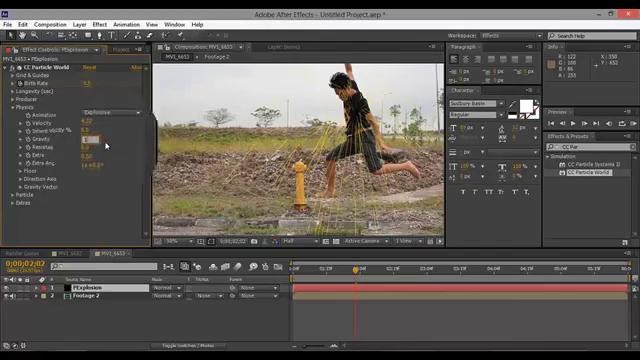Open the Workspace dropdown
This screenshot has height=360, width=640.
click(x=511, y=36)
